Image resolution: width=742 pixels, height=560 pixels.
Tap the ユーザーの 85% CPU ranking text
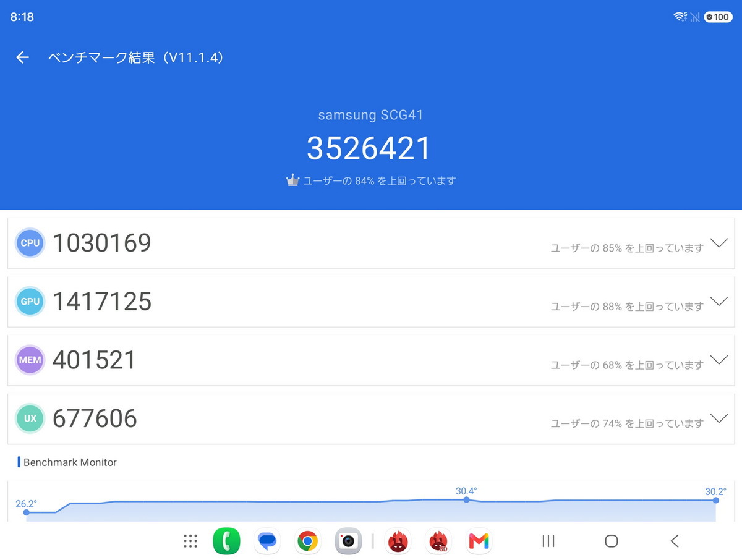click(627, 248)
